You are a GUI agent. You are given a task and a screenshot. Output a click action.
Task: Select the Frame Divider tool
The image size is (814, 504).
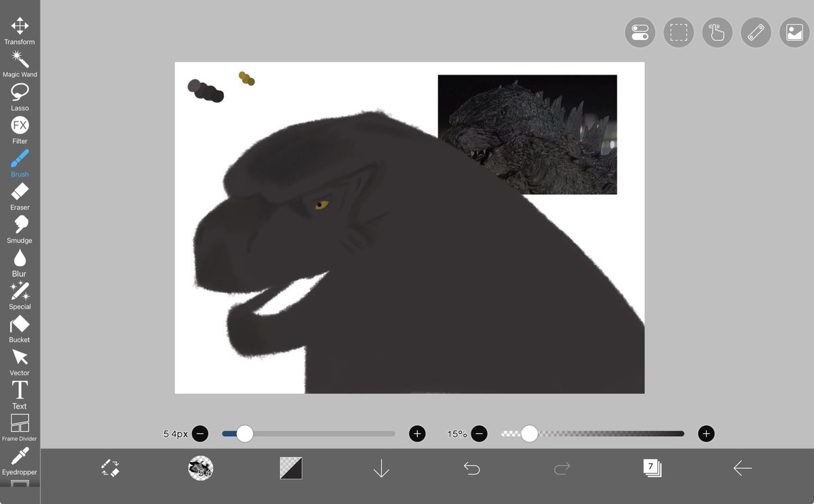pyautogui.click(x=20, y=428)
